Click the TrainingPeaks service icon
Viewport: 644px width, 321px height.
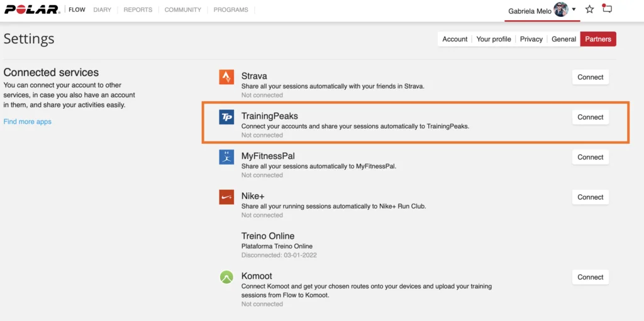click(x=226, y=117)
